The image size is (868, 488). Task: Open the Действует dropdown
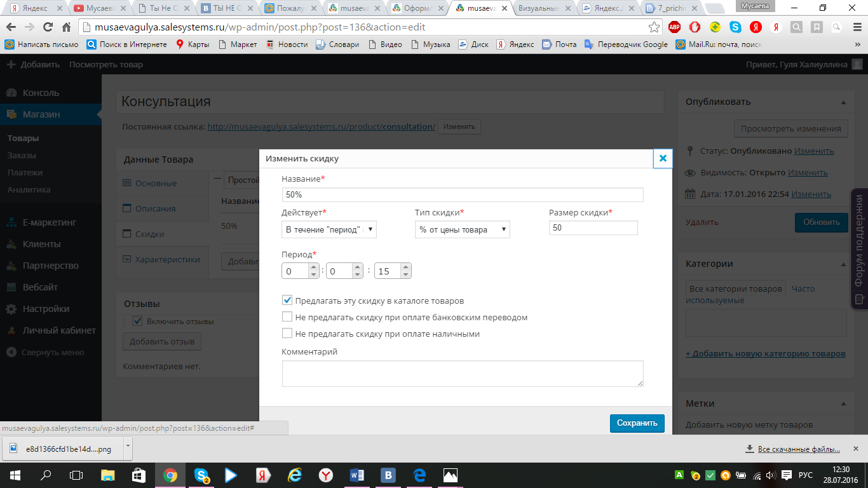pyautogui.click(x=329, y=229)
